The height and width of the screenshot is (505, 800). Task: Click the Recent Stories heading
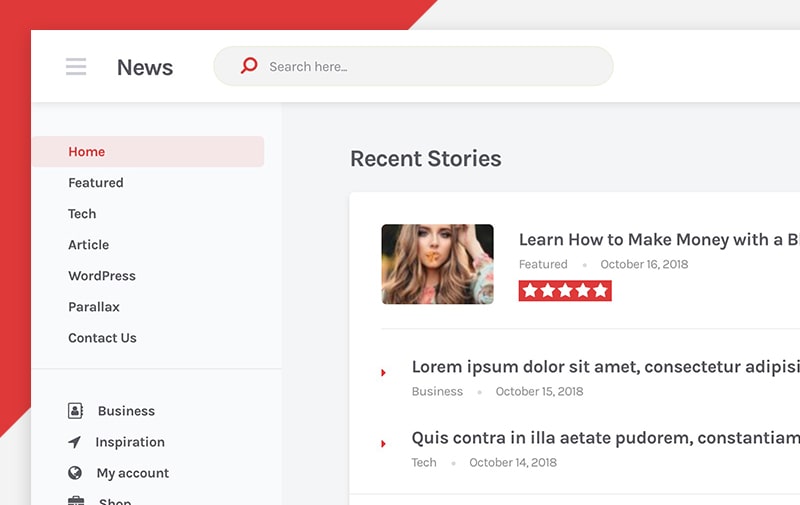(426, 159)
